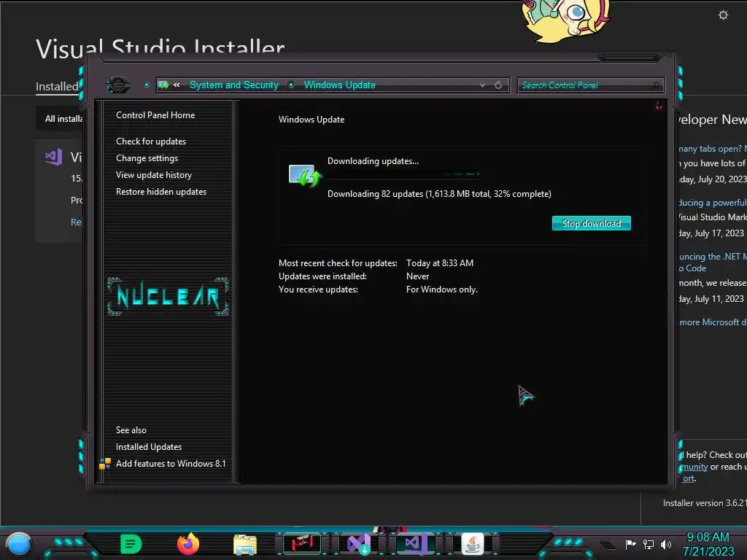Click 'Today at 8:33 AM' text
Screen dimensions: 747x560
pos(440,262)
